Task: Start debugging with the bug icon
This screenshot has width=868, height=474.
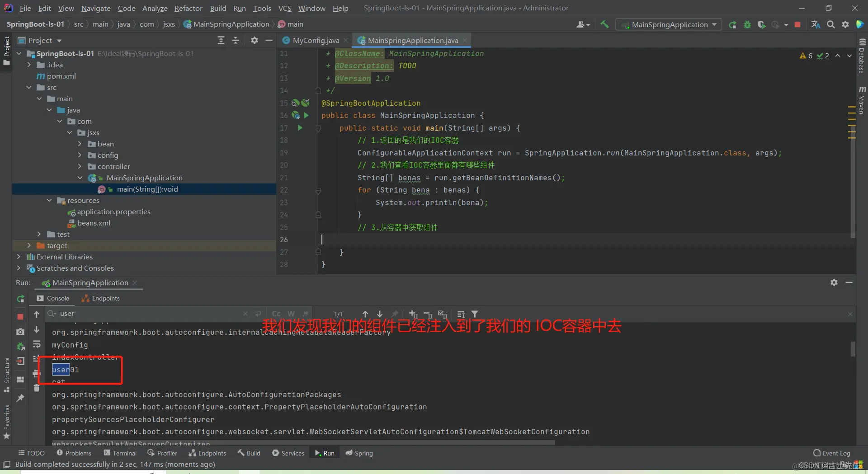Action: tap(747, 24)
